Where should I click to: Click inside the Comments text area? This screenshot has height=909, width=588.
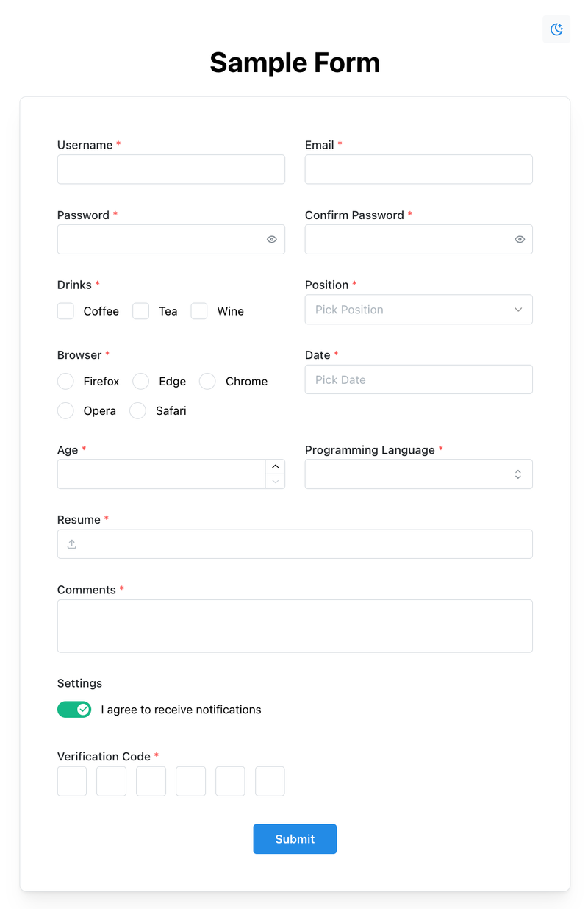[295, 626]
